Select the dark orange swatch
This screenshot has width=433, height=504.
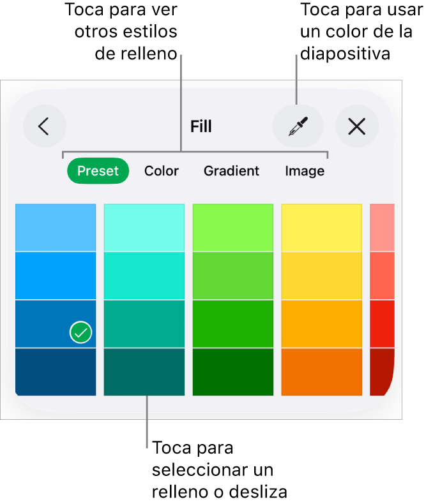click(x=322, y=372)
